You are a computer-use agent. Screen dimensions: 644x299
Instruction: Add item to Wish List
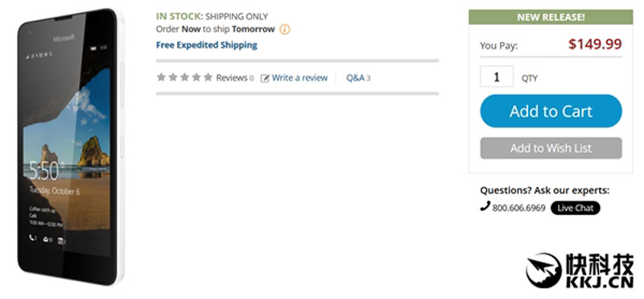coord(551,148)
